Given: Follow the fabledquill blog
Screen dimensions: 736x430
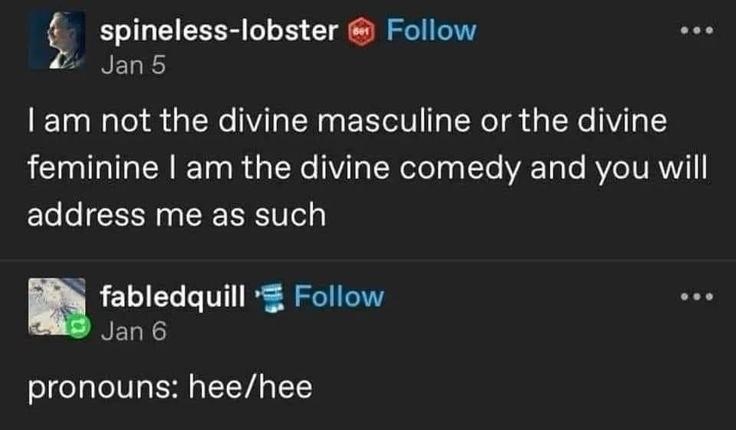Looking at the screenshot, I should click(x=341, y=296).
